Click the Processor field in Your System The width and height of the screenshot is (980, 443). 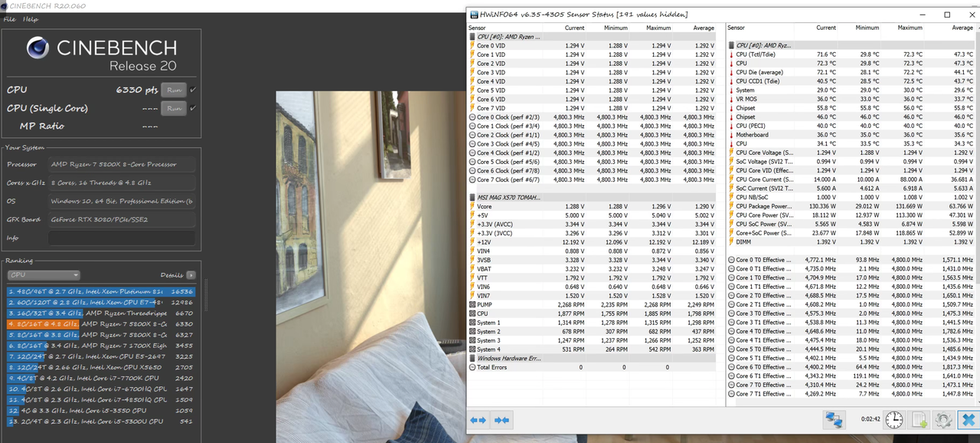tap(122, 164)
